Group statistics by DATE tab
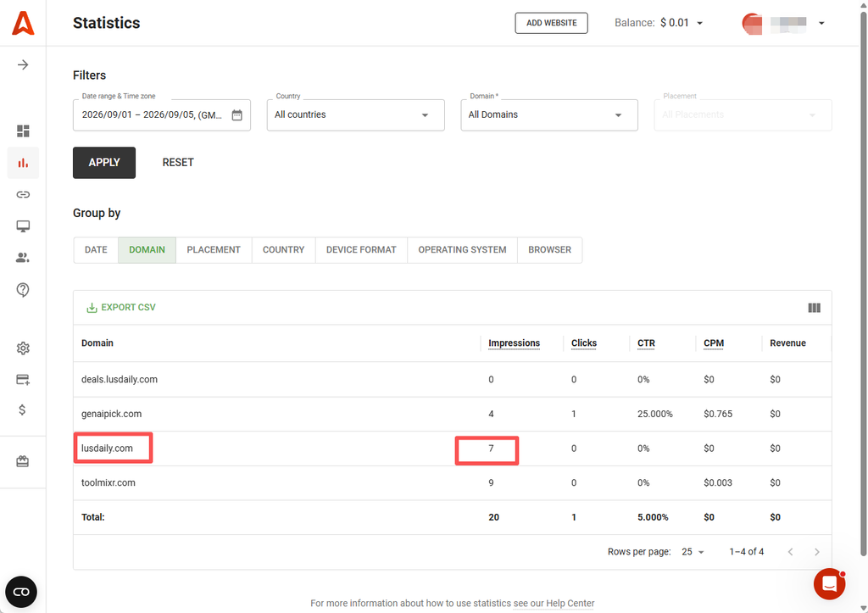Image resolution: width=868 pixels, height=613 pixels. (x=96, y=250)
